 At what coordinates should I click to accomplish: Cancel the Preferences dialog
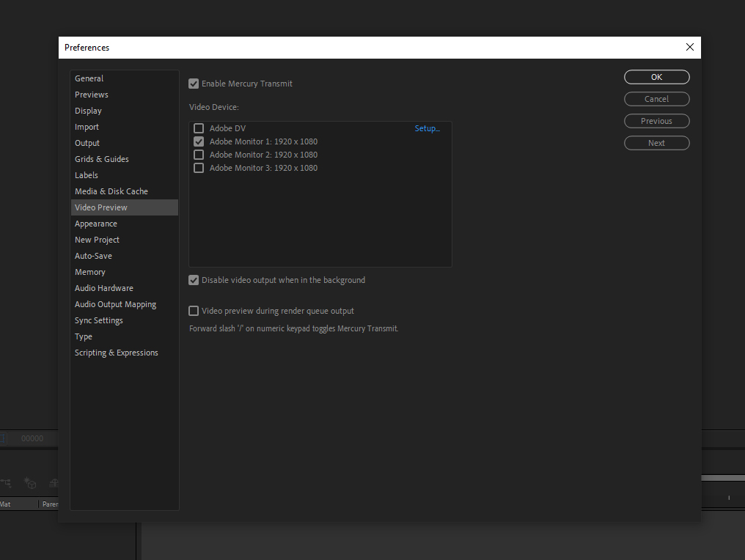(656, 99)
